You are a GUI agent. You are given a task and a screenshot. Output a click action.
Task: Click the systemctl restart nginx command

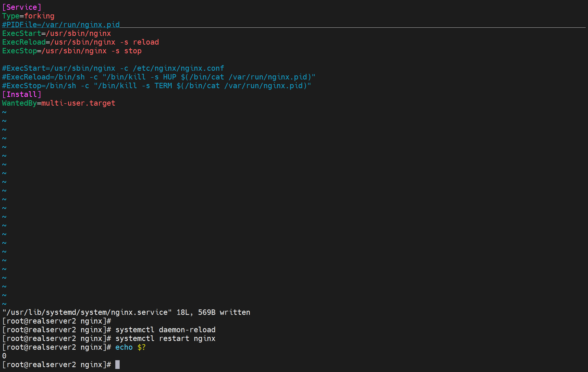tap(165, 338)
